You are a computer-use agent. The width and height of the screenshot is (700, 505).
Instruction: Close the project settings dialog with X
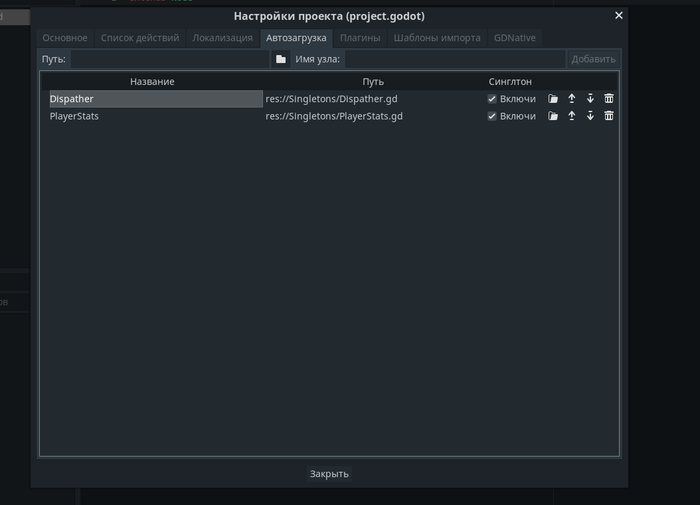[619, 16]
